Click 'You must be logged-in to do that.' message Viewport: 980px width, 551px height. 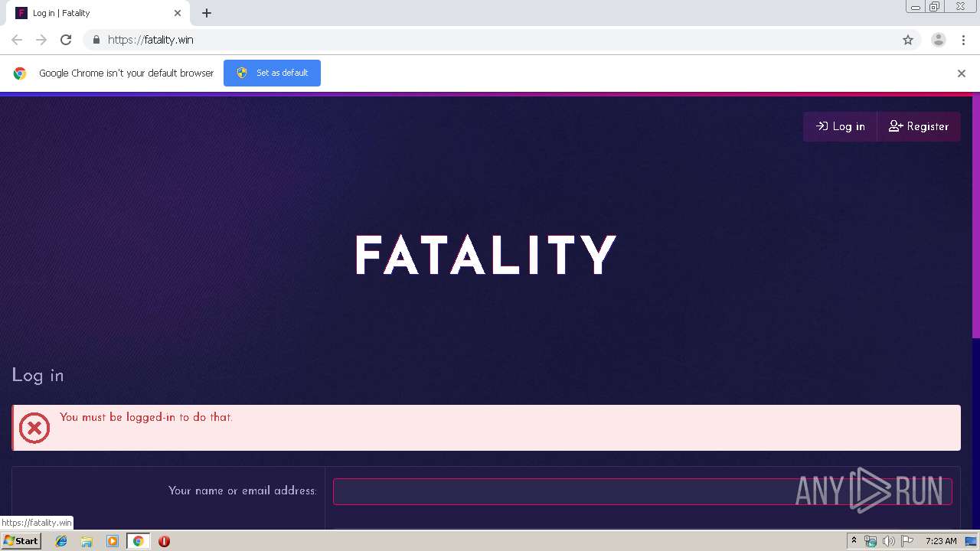(146, 417)
